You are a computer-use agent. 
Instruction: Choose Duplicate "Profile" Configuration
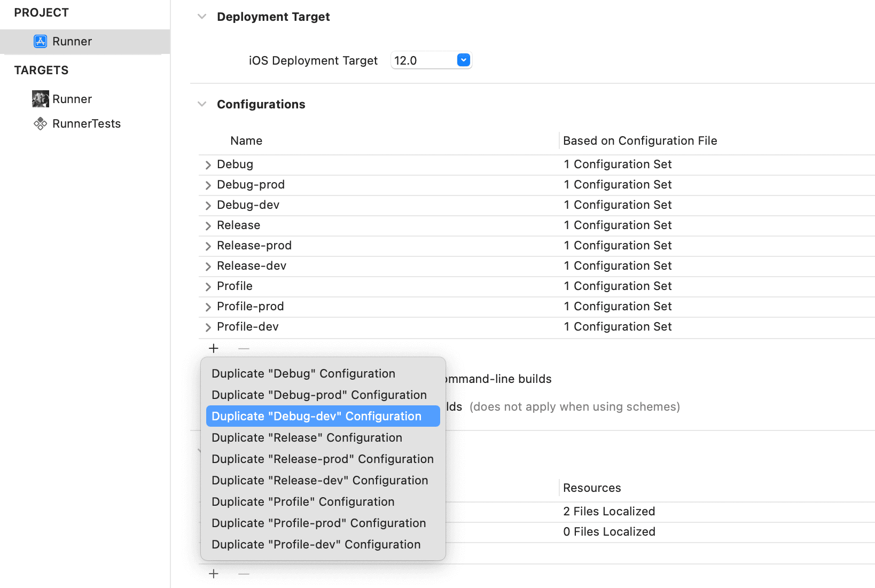(x=323, y=501)
